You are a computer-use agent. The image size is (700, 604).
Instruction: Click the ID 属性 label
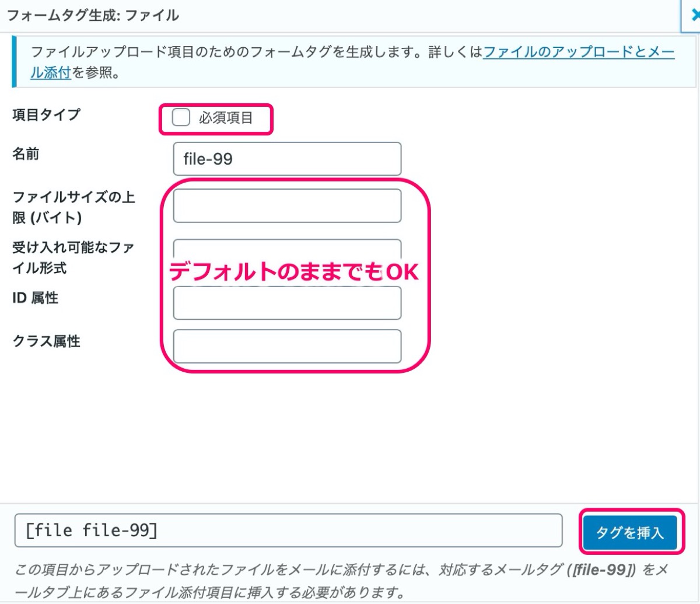pyautogui.click(x=36, y=299)
